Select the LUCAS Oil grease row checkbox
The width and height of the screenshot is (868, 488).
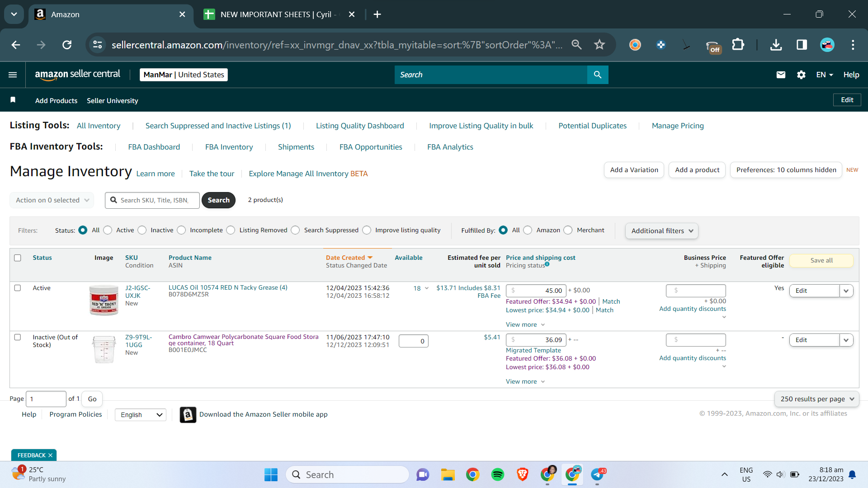click(18, 288)
